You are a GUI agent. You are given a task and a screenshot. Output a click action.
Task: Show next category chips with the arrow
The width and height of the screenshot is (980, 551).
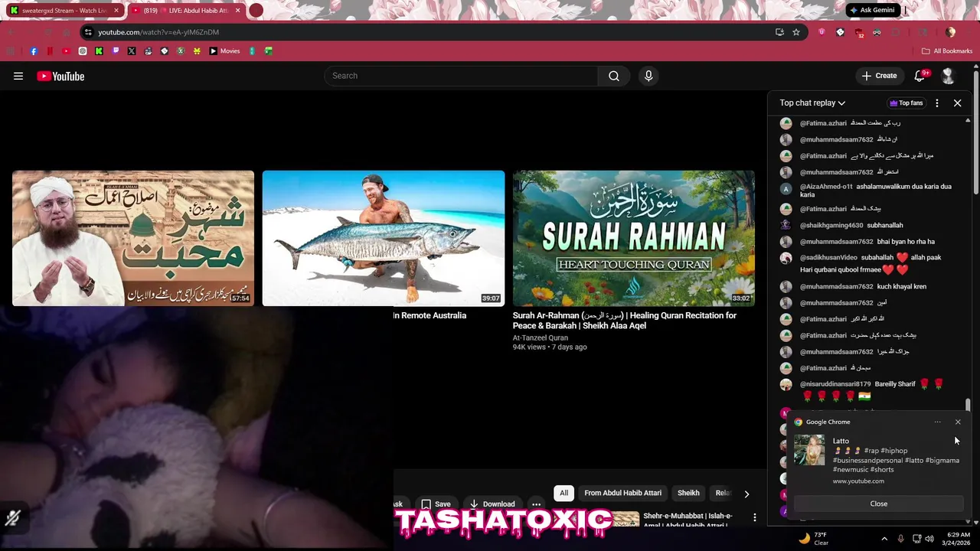coord(746,494)
